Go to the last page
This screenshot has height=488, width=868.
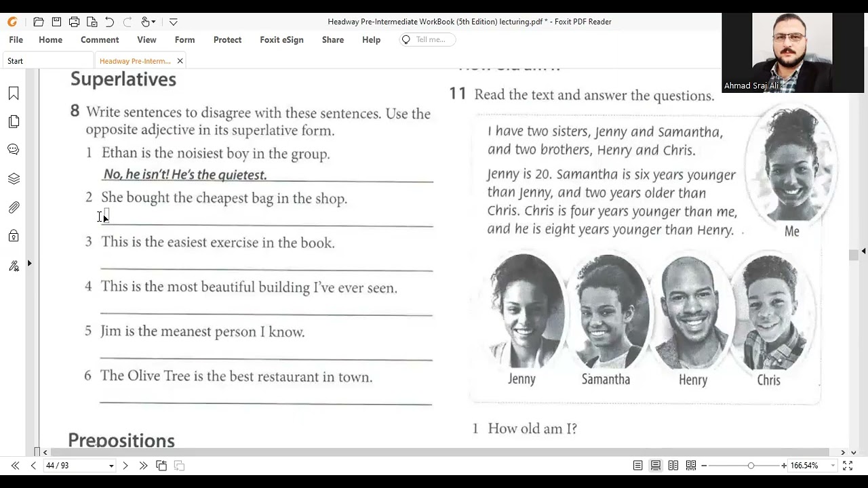pos(143,466)
